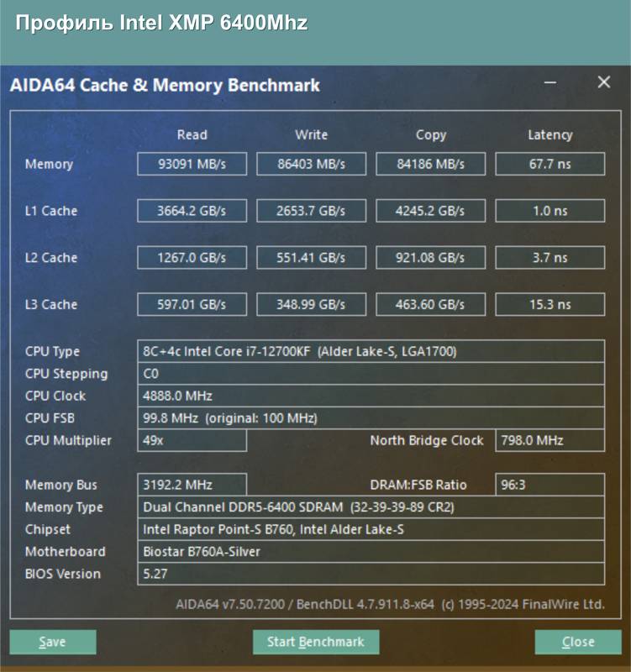
Task: Select L3 Cache write 348.99 GB/s
Action: [311, 304]
